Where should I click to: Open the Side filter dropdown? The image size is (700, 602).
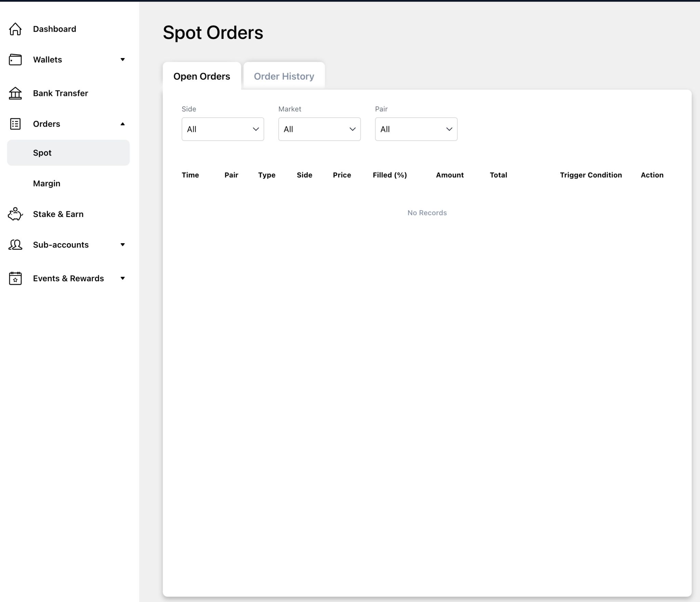[223, 129]
